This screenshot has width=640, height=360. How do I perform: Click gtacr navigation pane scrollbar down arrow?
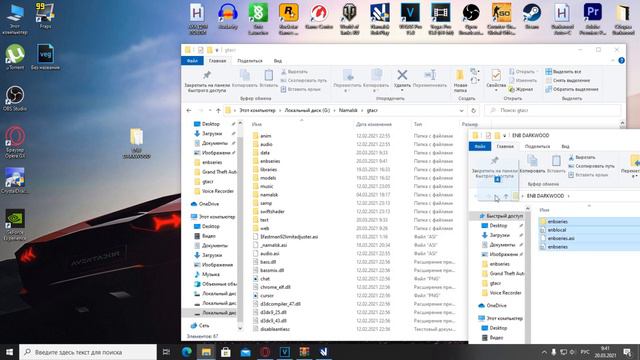(x=240, y=328)
